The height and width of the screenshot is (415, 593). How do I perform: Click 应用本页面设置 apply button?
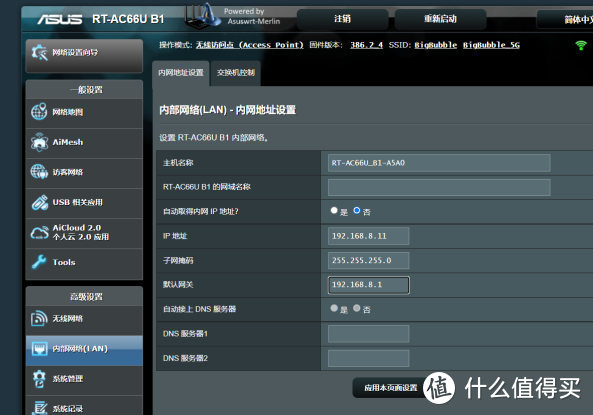point(390,388)
